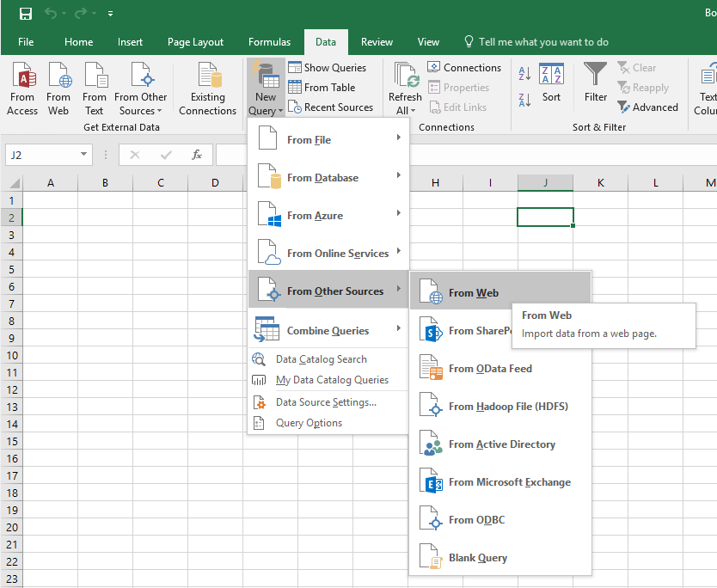The height and width of the screenshot is (588, 717).
Task: Select column header K
Action: [600, 183]
